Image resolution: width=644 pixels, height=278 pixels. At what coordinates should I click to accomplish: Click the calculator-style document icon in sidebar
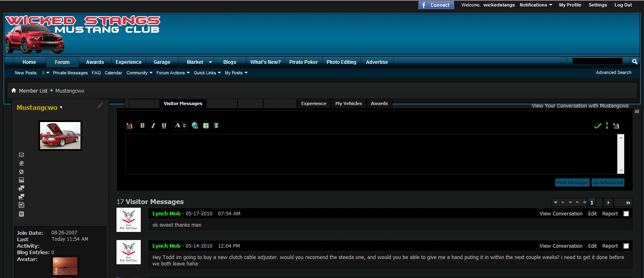click(21, 205)
